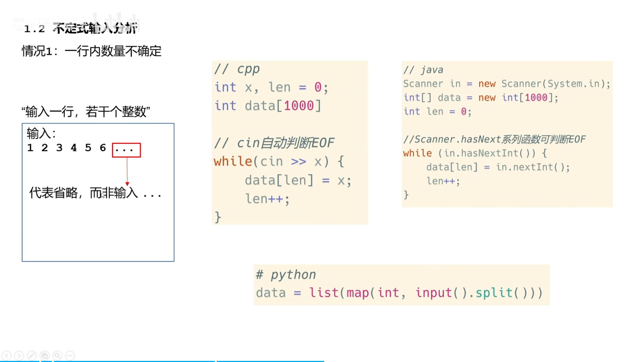The image size is (644, 362).
Task: Go to the previous slide
Action: pos(6,356)
